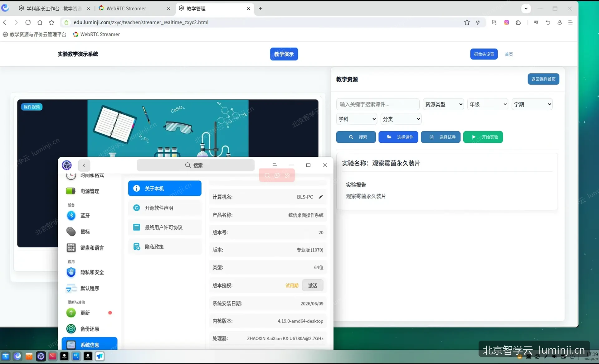This screenshot has width=599, height=364.
Task: Select the 关于本机 entry
Action: coord(165,188)
